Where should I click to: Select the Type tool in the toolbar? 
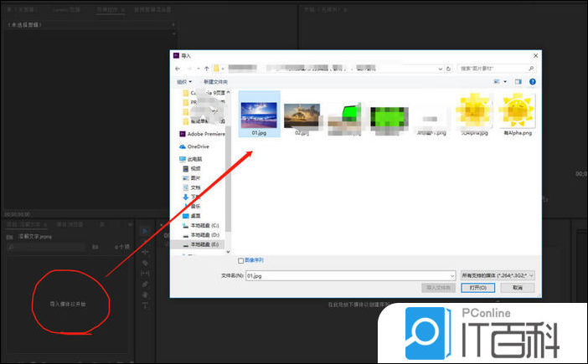tap(144, 305)
